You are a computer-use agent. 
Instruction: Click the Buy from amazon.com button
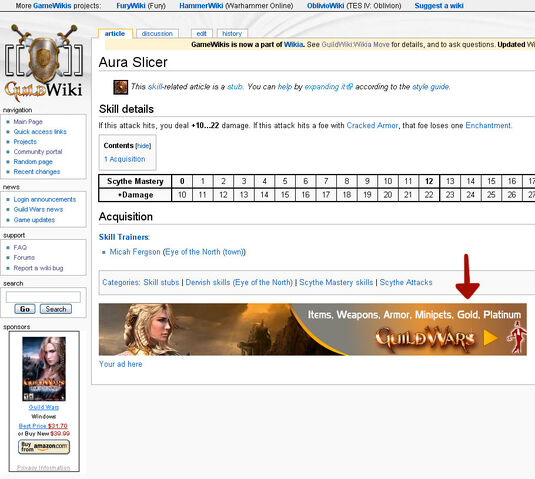pos(44,447)
